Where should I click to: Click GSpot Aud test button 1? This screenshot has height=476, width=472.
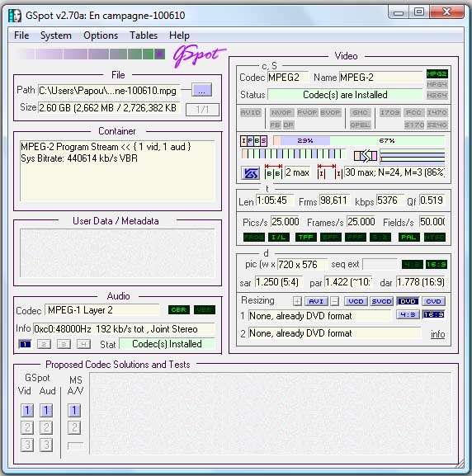(x=46, y=411)
